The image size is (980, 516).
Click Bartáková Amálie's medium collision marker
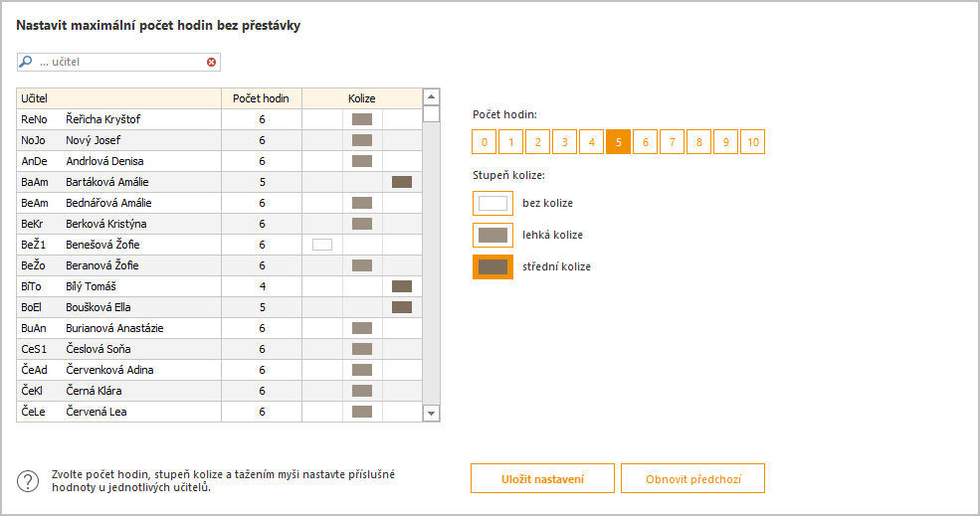pos(402,182)
